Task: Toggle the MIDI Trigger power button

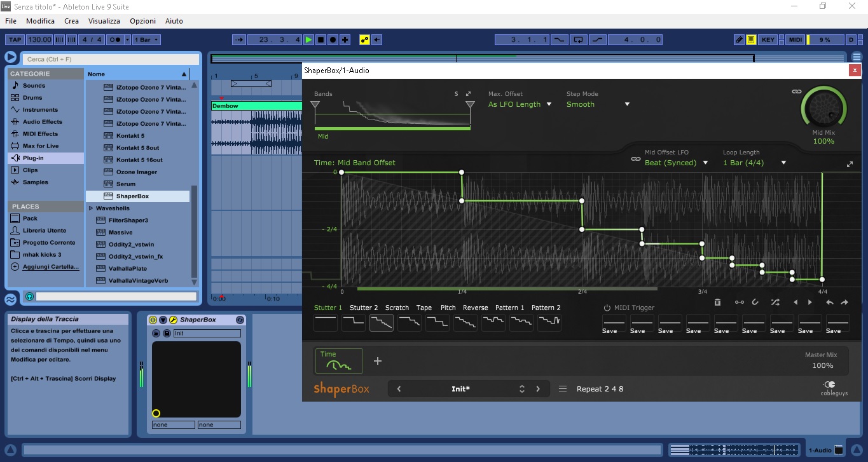Action: (x=607, y=308)
